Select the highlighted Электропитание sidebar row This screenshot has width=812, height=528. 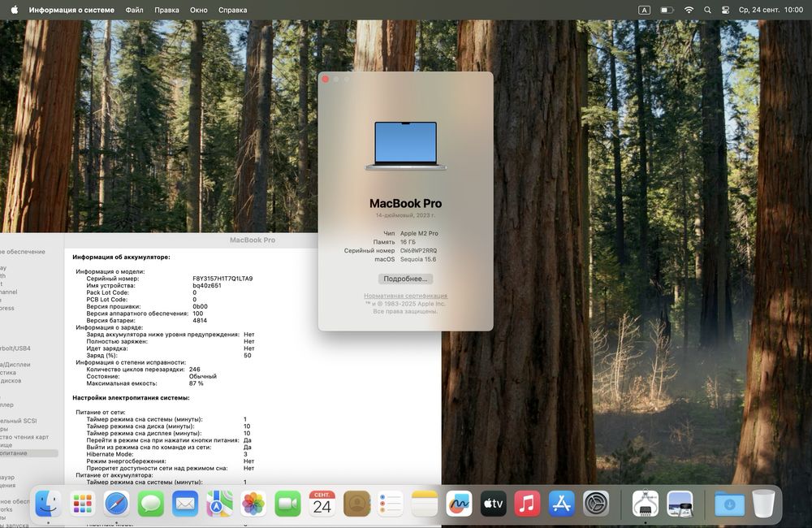(x=29, y=453)
